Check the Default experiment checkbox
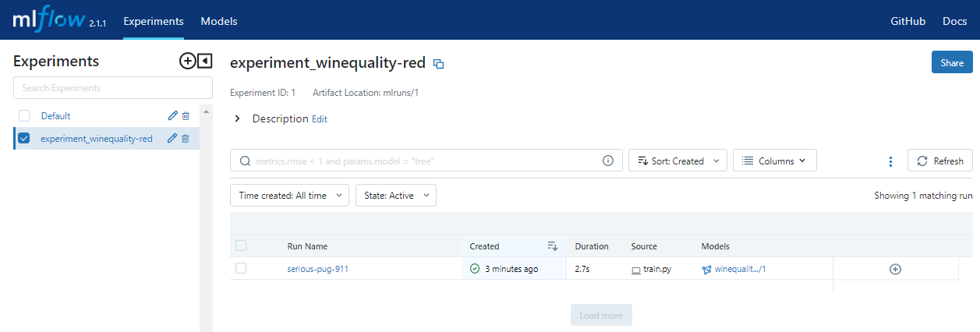The height and width of the screenshot is (332, 980). click(24, 115)
